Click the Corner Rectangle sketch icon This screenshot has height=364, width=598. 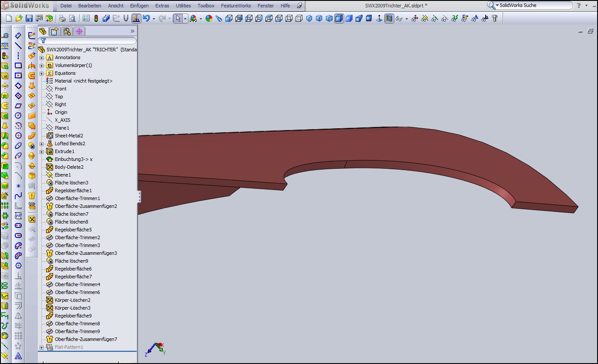click(18, 65)
